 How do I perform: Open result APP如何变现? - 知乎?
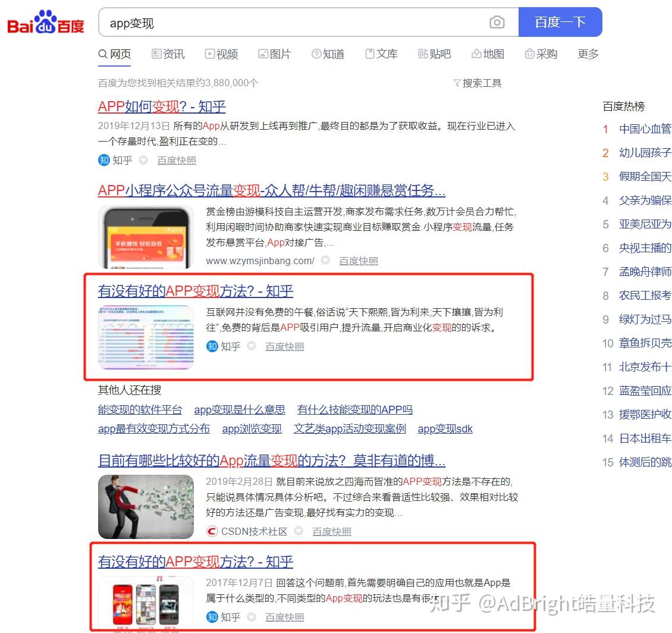click(162, 106)
